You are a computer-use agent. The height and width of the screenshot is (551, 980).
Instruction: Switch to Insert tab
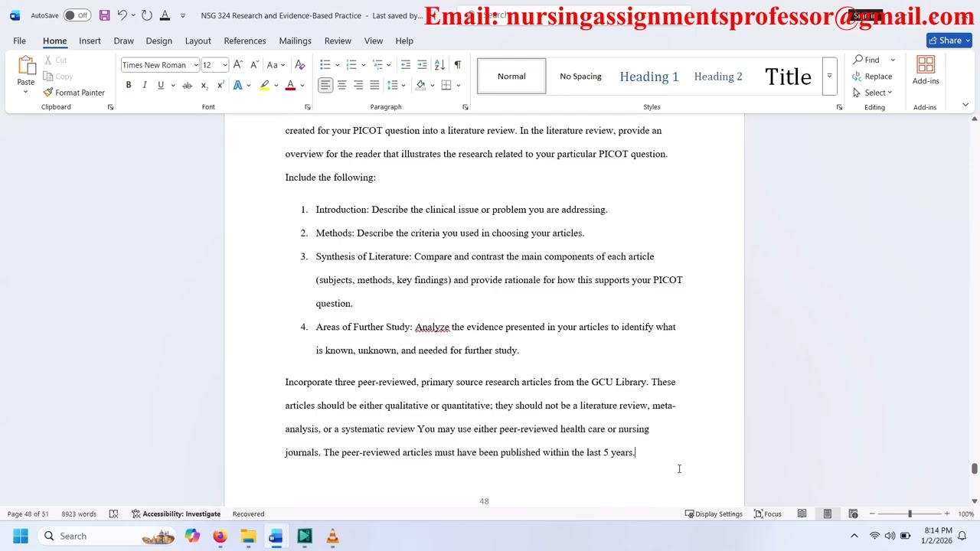click(x=90, y=41)
